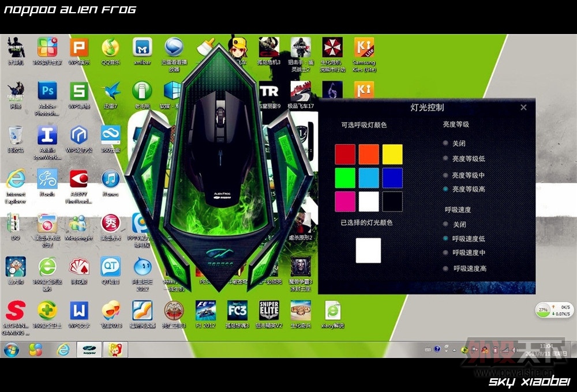Image resolution: width=577 pixels, height=392 pixels.
Task: Pick the white light color in grid
Action: pos(369,202)
